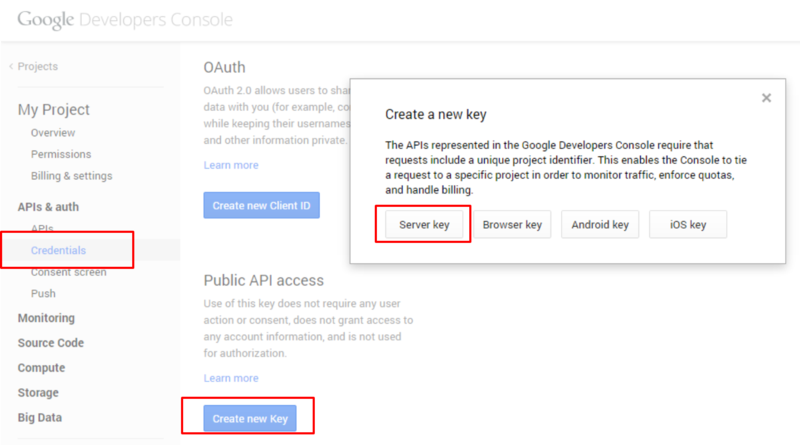
Task: Expand the Storage section
Action: (38, 393)
